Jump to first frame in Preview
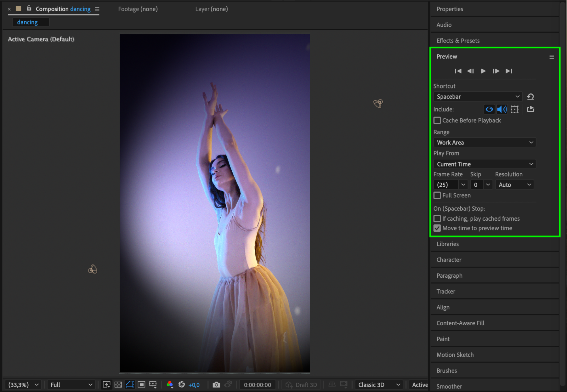Image resolution: width=567 pixels, height=392 pixels. pos(458,71)
